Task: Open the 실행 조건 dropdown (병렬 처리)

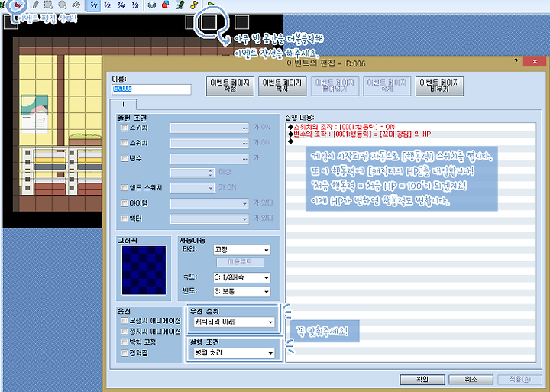Action: pos(235,353)
